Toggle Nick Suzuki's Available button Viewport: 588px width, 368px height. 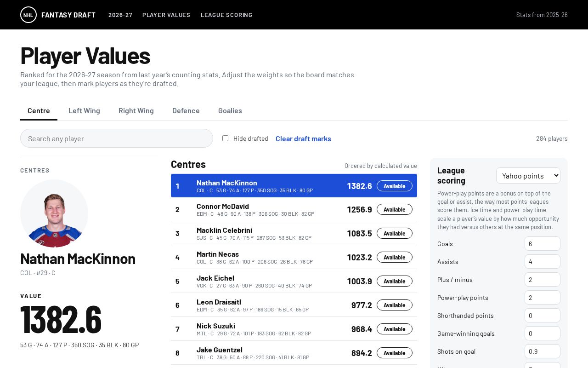pos(395,329)
